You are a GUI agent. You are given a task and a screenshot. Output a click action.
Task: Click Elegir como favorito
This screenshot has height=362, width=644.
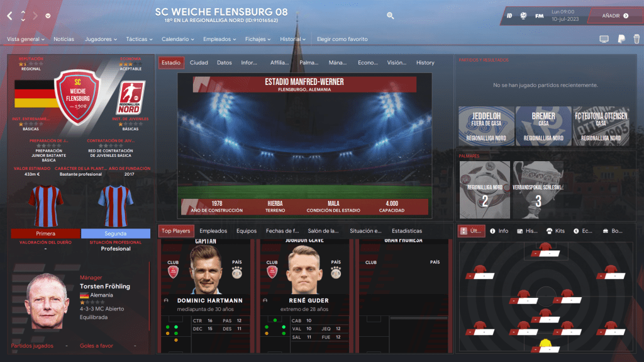pyautogui.click(x=342, y=39)
